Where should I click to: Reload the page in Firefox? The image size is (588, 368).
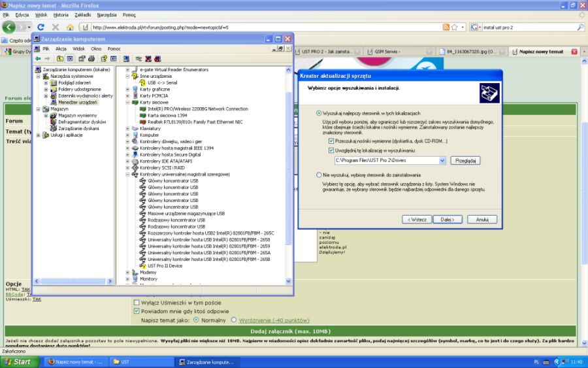tap(41, 27)
